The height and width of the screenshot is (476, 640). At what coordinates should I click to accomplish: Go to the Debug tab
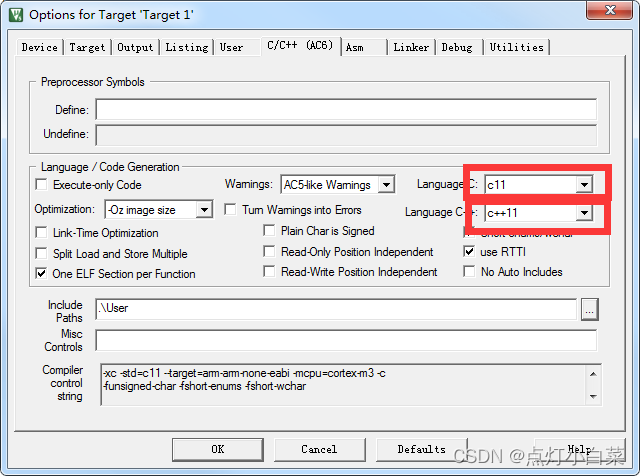[x=457, y=47]
